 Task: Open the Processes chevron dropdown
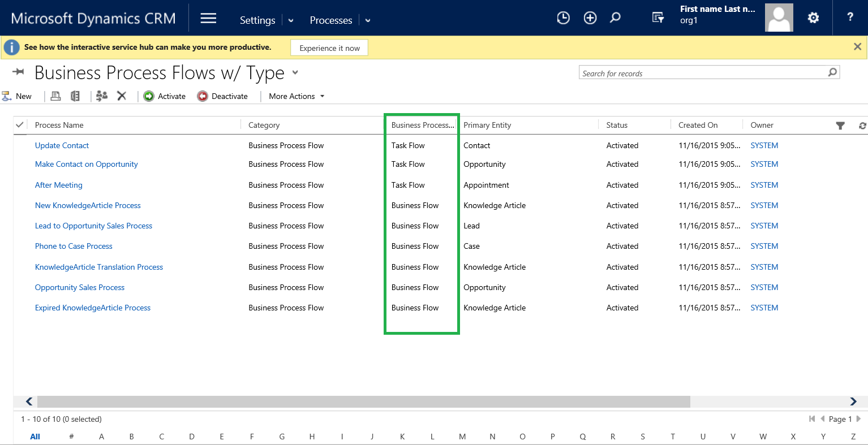(367, 20)
